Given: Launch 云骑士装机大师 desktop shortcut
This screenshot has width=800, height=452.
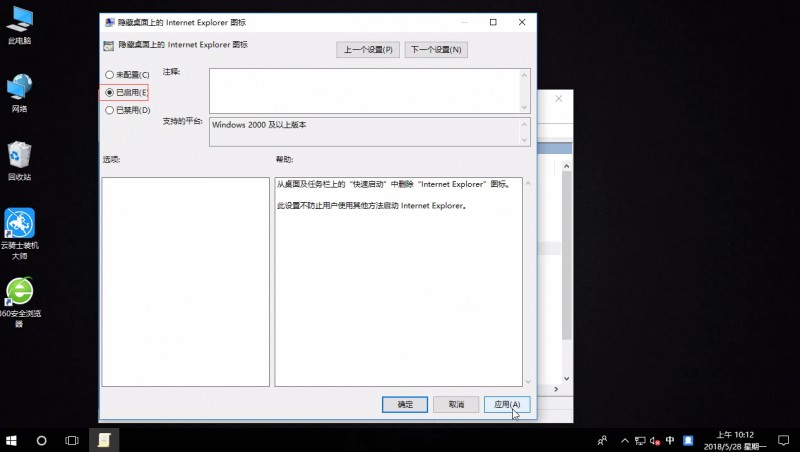Looking at the screenshot, I should click(19, 234).
